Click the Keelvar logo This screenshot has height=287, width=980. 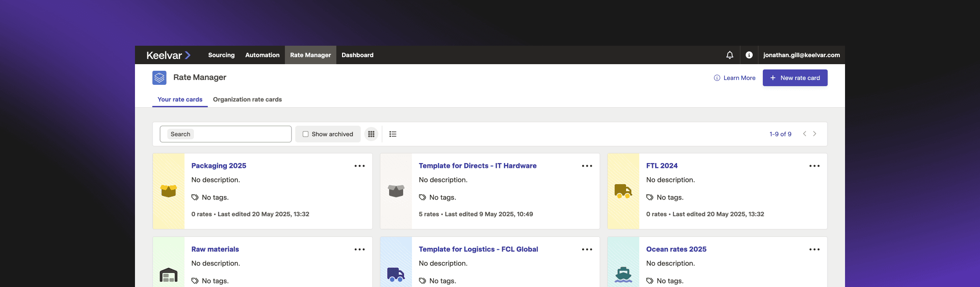pos(168,55)
